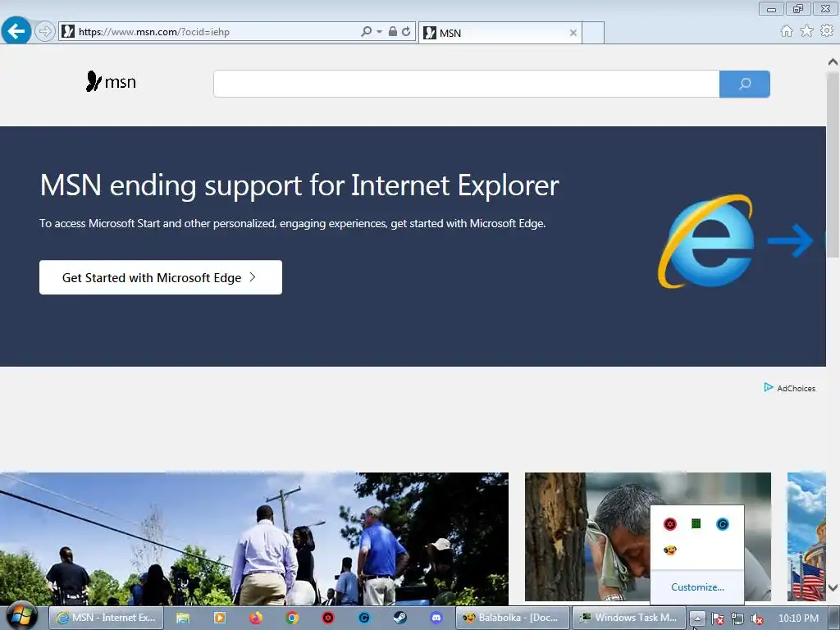Click the Windows Start orb
This screenshot has height=630, width=840.
tap(21, 617)
